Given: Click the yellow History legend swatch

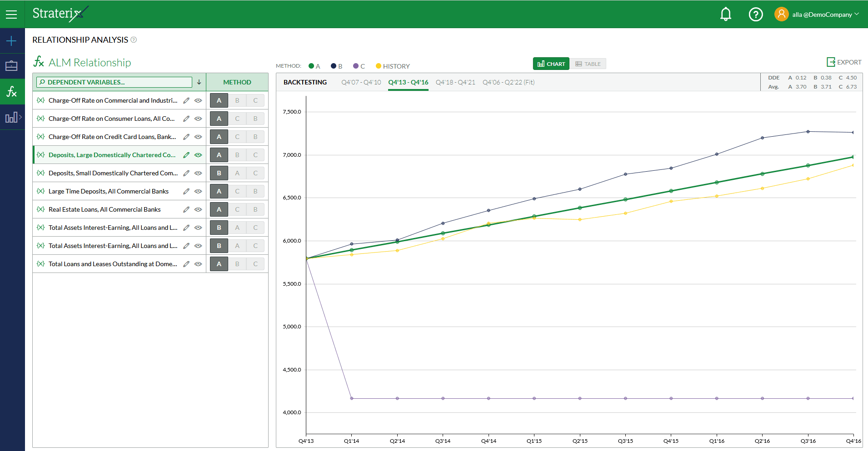Looking at the screenshot, I should point(378,66).
